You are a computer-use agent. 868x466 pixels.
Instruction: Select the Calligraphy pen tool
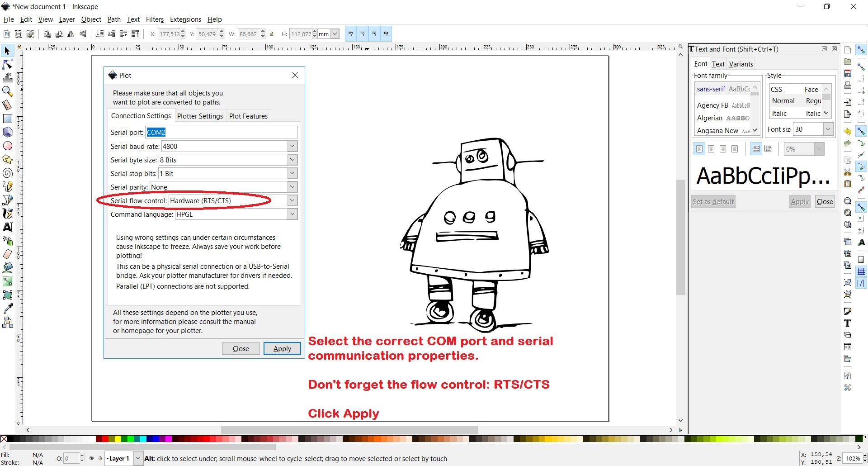coord(8,214)
